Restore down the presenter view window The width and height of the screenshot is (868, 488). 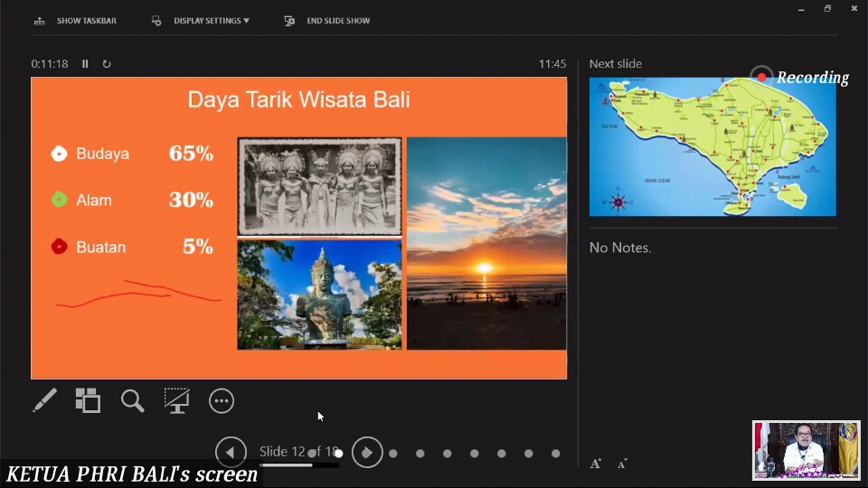827,8
